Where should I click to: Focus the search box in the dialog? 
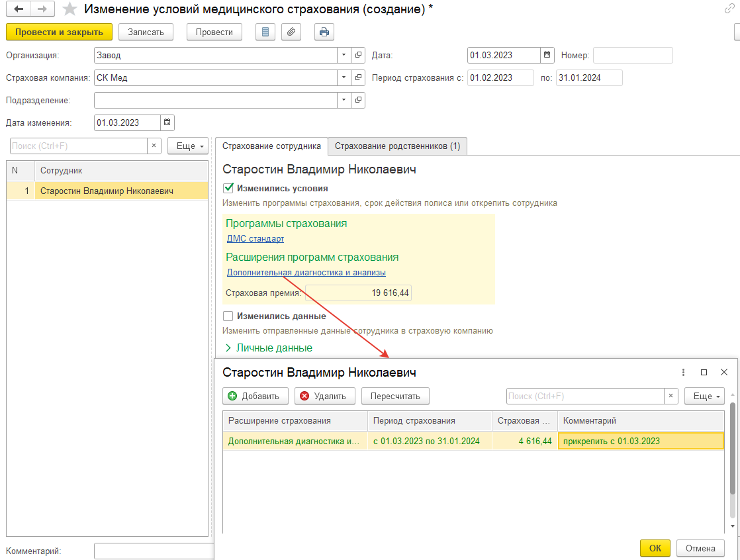[585, 397]
